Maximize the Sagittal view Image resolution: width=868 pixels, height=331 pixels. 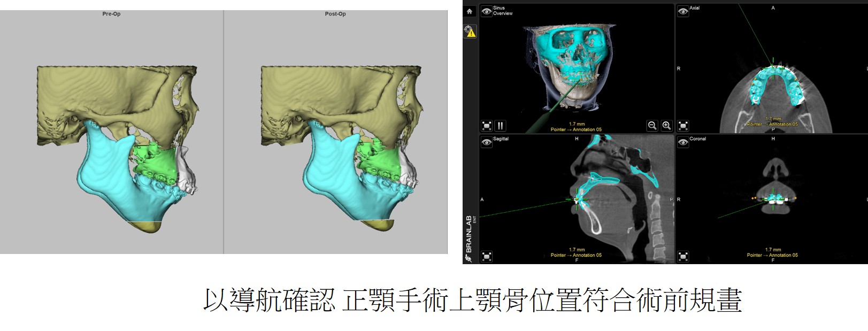[487, 256]
